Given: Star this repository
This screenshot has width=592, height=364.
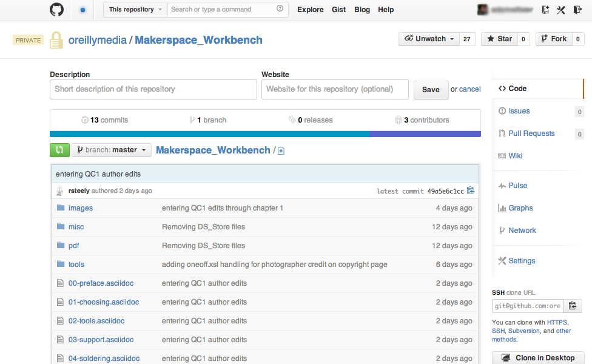Looking at the screenshot, I should (x=499, y=39).
